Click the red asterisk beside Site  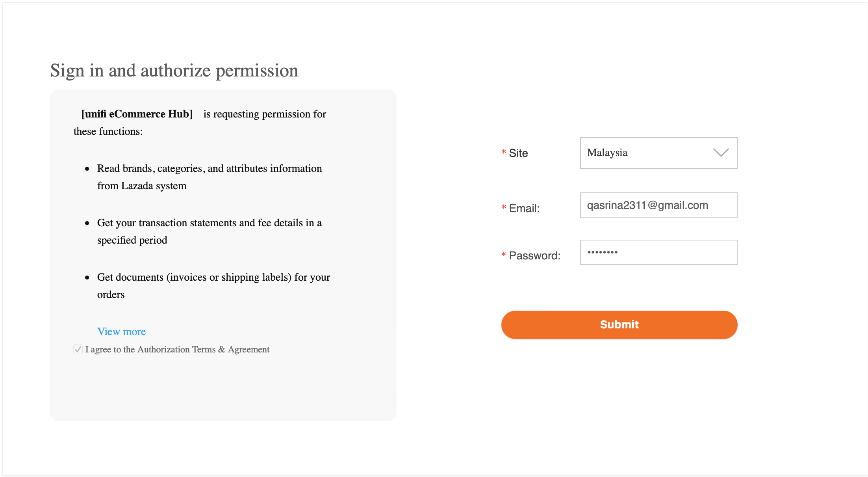[x=503, y=152]
